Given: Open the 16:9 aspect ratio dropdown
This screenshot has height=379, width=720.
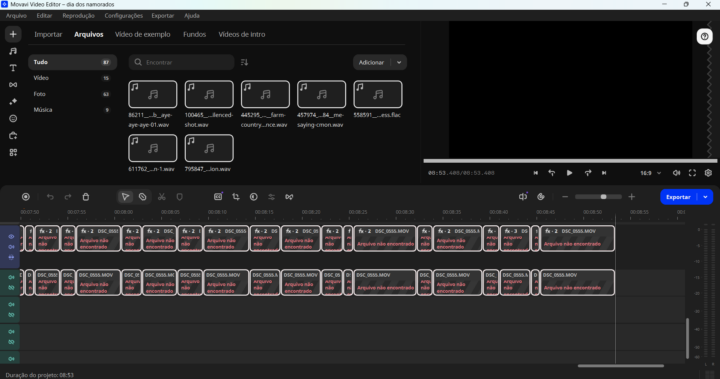Looking at the screenshot, I should click(x=650, y=173).
